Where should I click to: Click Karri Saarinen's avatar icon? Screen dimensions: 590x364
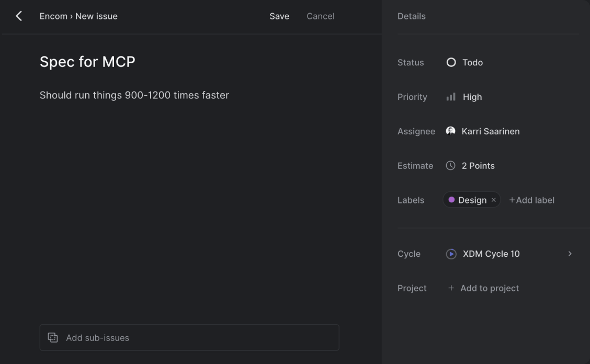point(450,131)
